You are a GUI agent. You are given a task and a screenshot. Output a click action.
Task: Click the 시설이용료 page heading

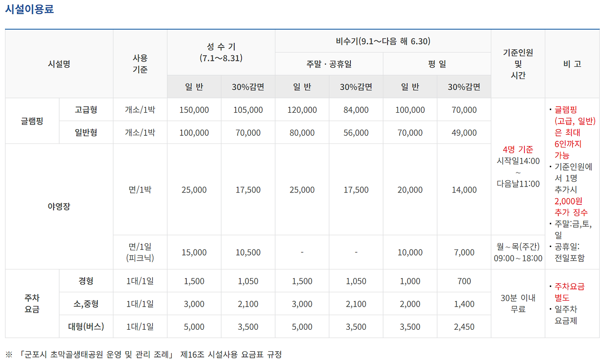point(30,9)
